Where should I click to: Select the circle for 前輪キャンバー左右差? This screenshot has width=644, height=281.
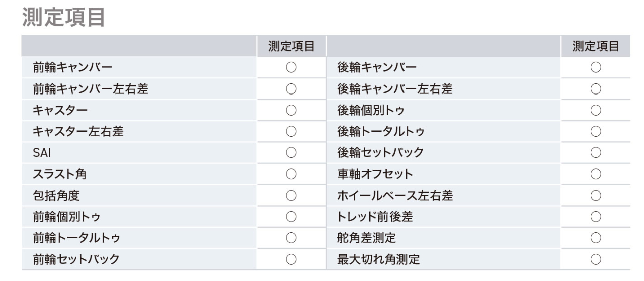click(291, 89)
